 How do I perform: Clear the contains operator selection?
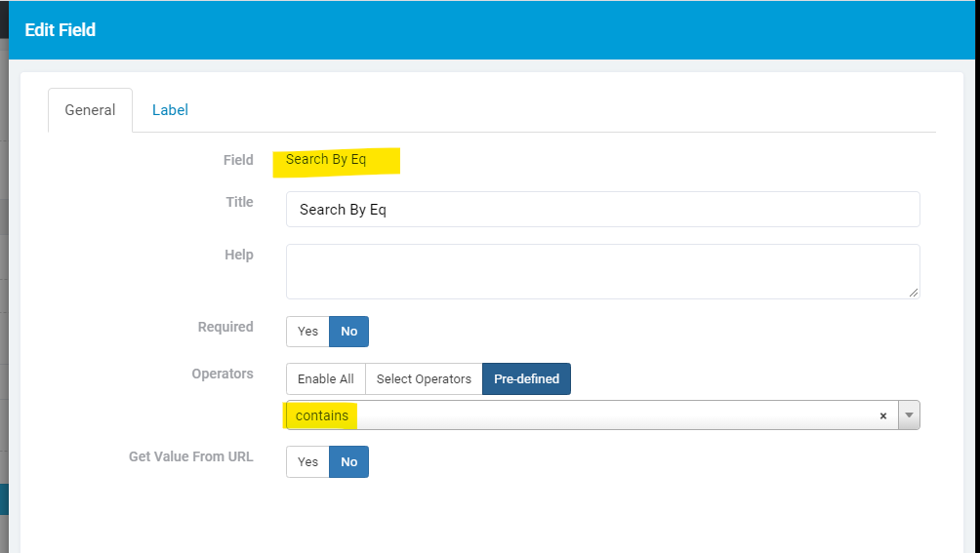point(883,415)
